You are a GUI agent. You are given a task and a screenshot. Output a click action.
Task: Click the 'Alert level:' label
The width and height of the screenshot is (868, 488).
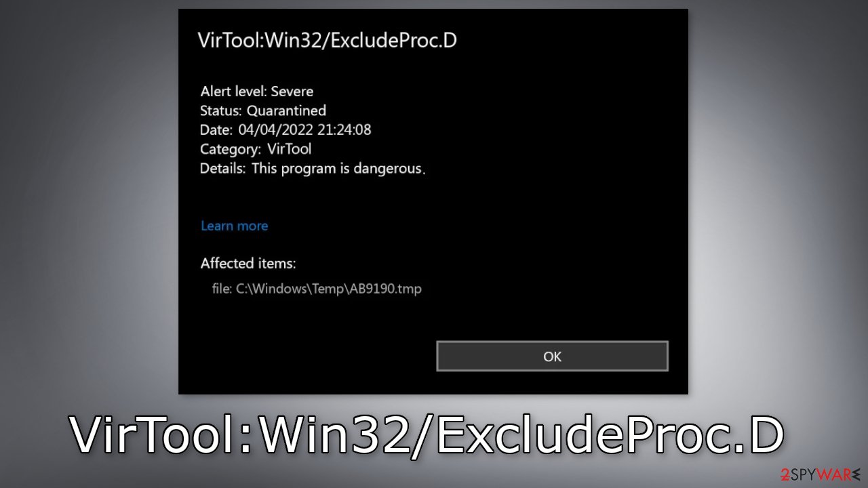coord(234,91)
